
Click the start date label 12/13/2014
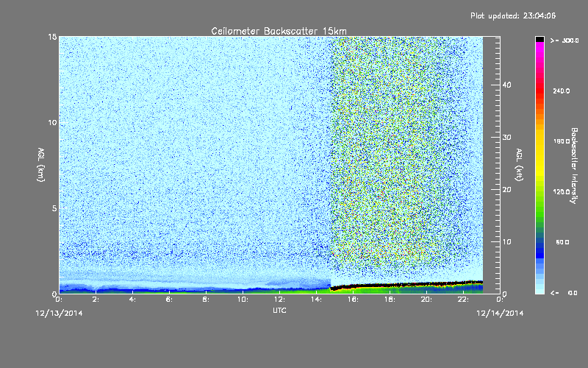click(x=60, y=314)
